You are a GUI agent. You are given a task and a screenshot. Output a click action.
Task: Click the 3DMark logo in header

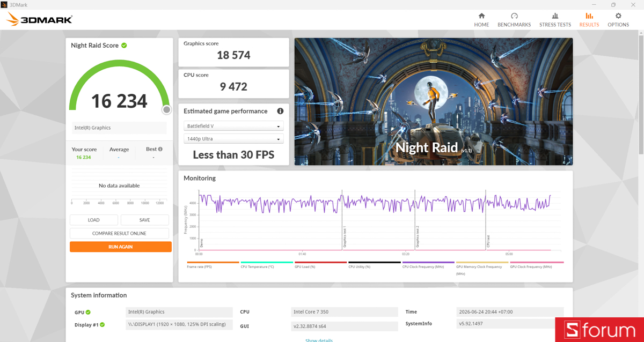coord(39,20)
